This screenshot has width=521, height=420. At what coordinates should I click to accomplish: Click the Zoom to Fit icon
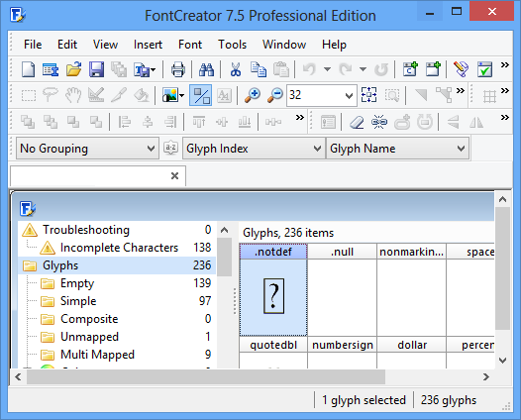(368, 95)
